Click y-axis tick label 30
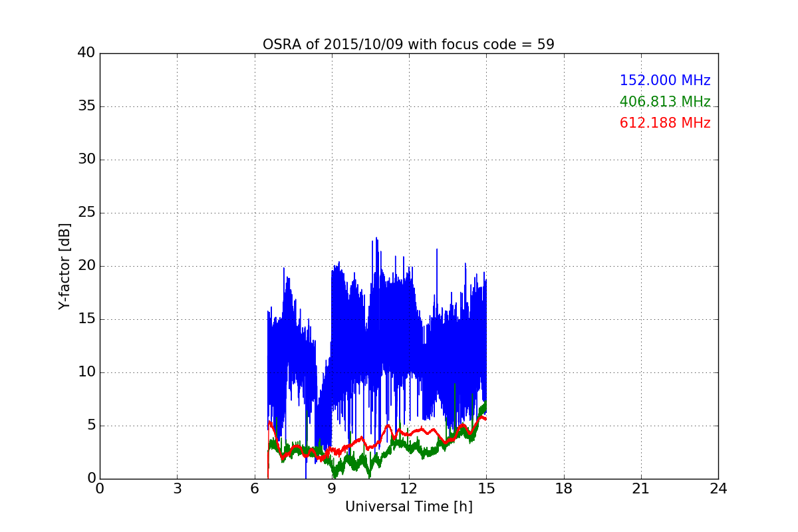This screenshot has width=798, height=532. 86,160
